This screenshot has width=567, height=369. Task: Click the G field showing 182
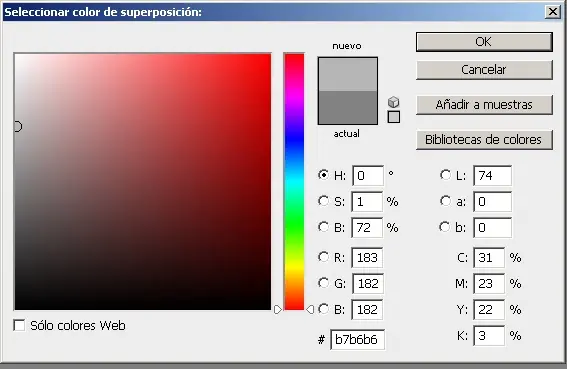(368, 284)
